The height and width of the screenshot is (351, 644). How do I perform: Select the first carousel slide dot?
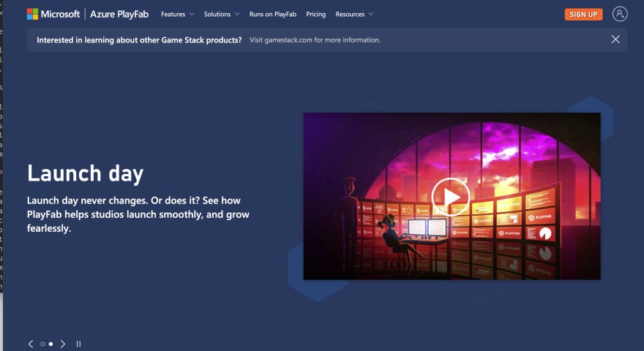click(42, 344)
